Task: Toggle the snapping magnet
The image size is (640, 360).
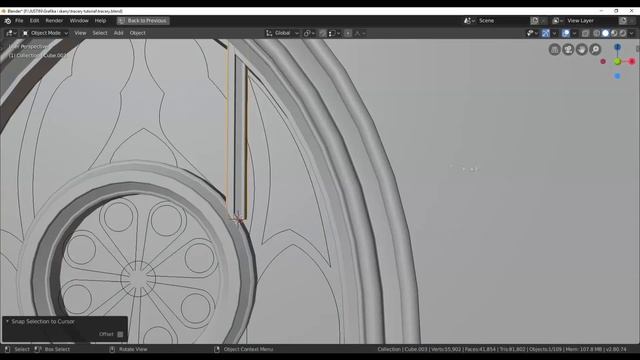Action: [x=322, y=33]
